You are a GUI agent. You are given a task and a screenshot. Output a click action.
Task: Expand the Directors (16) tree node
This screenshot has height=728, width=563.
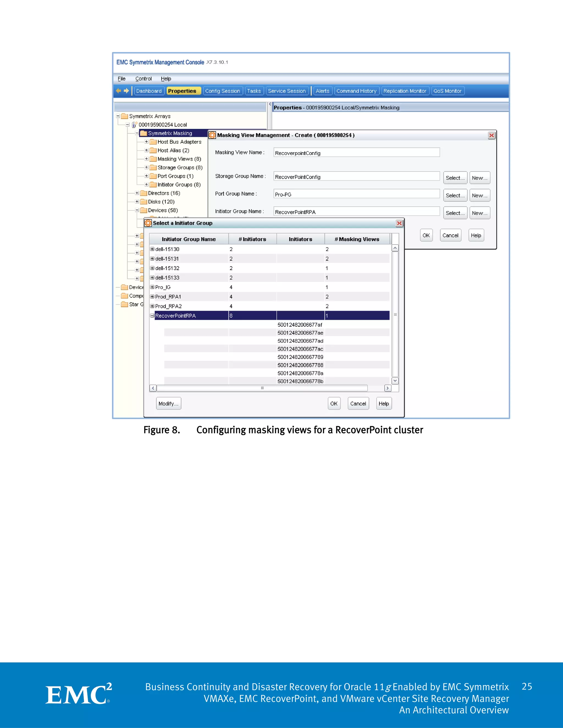(137, 193)
